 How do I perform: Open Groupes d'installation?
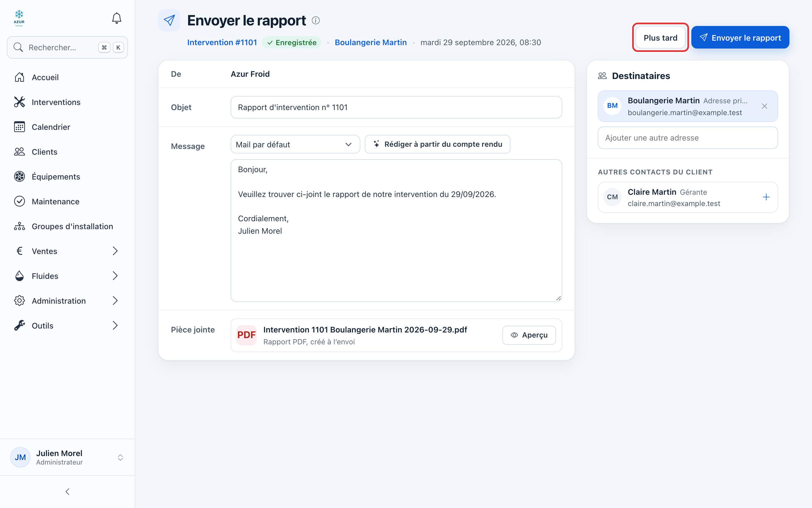[x=67, y=226]
